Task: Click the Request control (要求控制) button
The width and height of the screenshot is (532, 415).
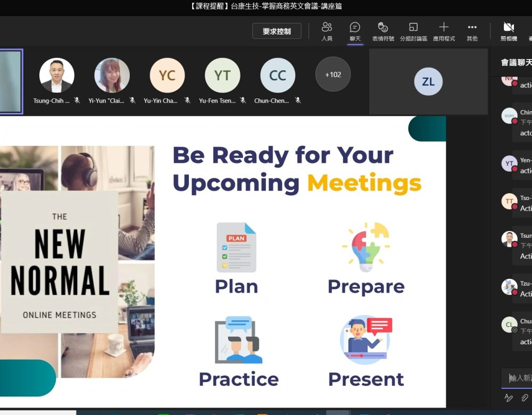Action: [277, 31]
